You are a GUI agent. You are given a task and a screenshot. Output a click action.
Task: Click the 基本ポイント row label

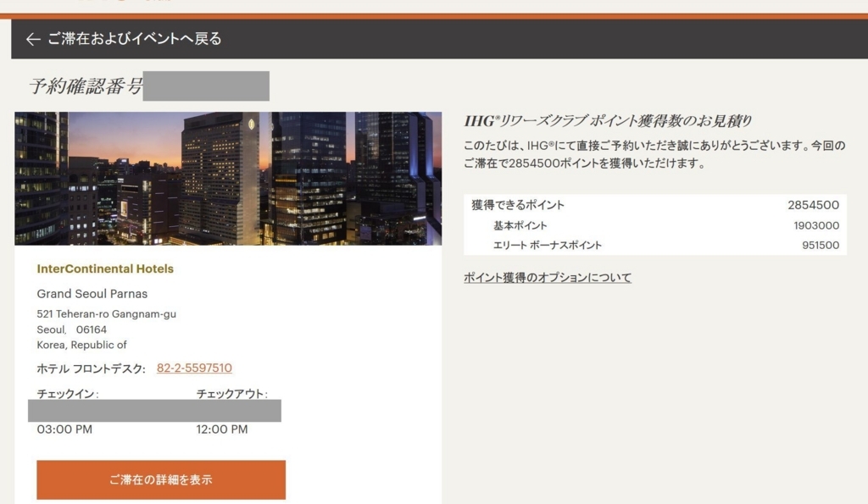point(520,225)
